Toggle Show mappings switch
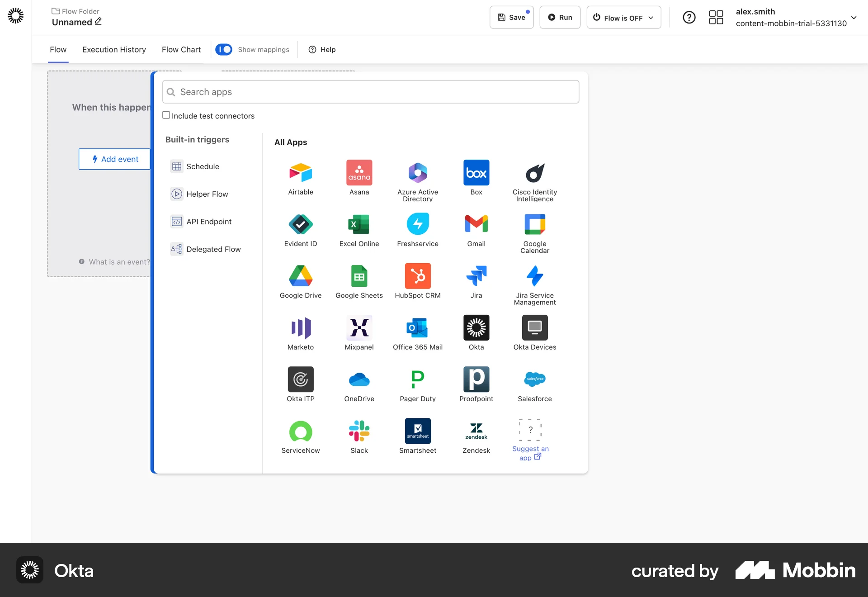Viewport: 868px width, 597px height. [x=224, y=49]
